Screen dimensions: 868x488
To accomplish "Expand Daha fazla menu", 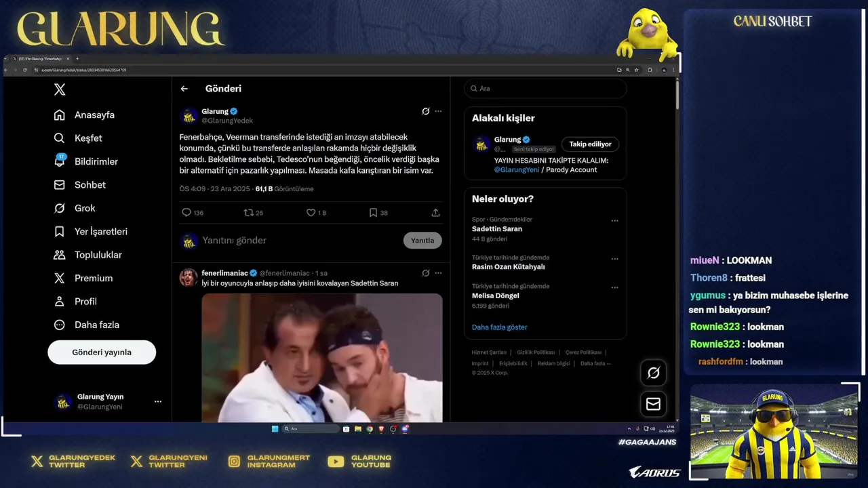I will [x=87, y=325].
